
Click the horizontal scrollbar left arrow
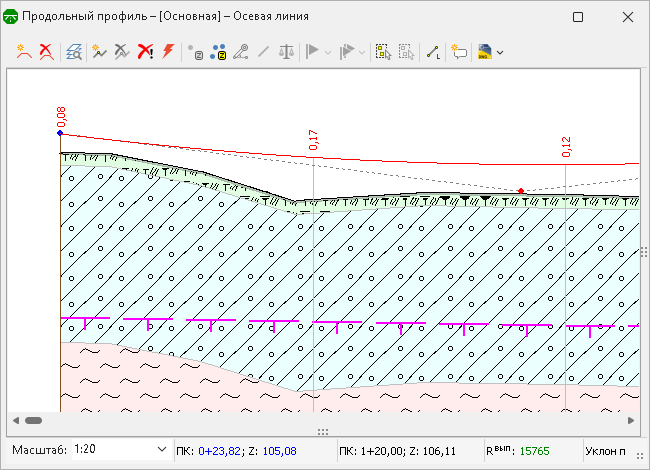pos(15,420)
